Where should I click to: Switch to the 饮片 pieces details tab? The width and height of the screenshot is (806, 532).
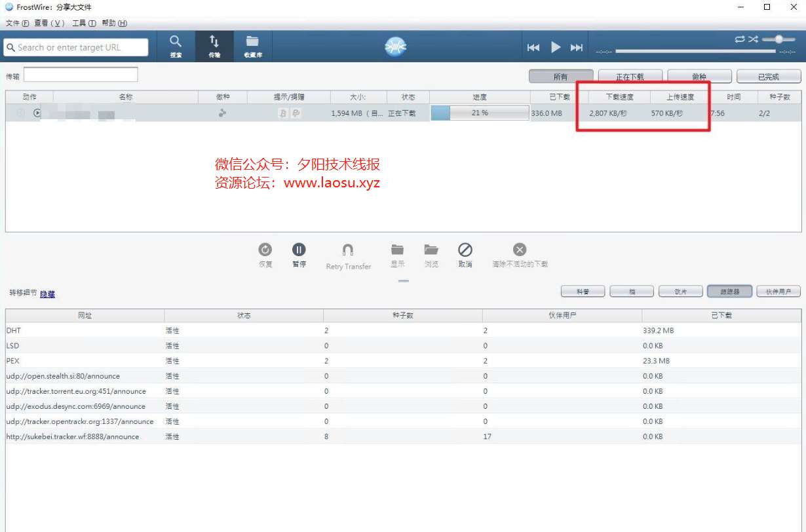[681, 292]
